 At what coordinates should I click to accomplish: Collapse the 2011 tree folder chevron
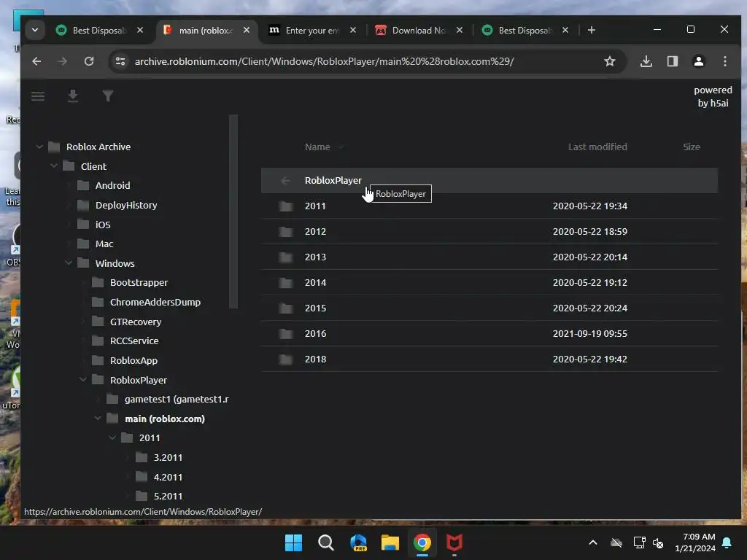112,437
